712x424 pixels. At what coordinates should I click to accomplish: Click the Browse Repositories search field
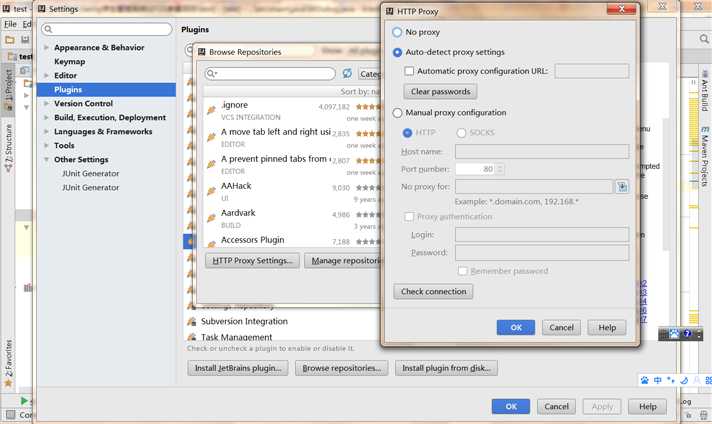(x=270, y=74)
